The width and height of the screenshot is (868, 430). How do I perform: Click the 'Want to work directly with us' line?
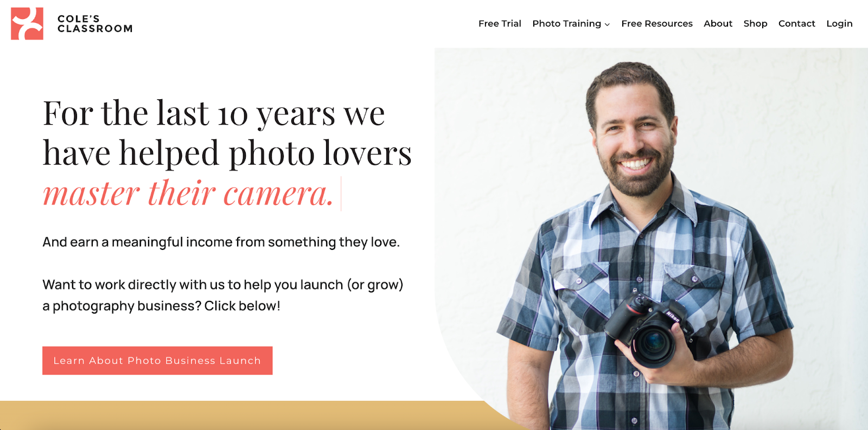click(223, 285)
